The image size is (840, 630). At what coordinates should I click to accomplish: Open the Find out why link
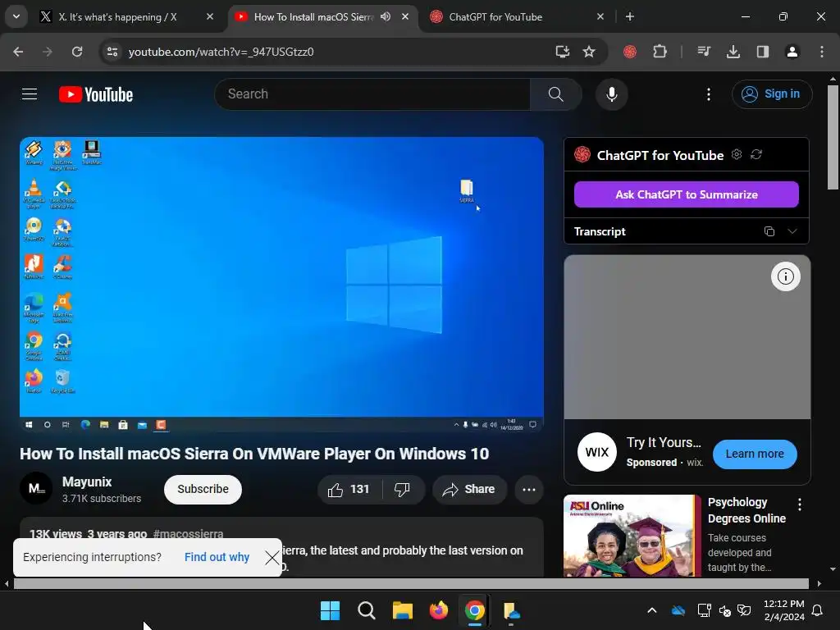pyautogui.click(x=217, y=557)
